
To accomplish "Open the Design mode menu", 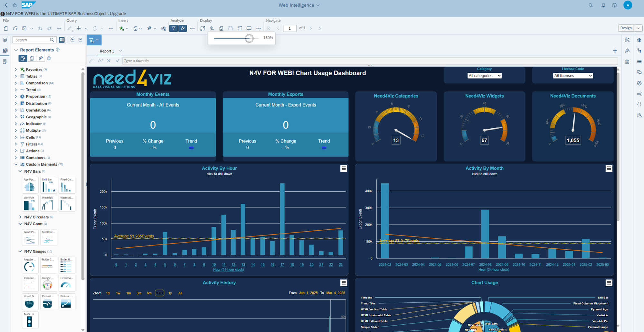I will [638, 28].
